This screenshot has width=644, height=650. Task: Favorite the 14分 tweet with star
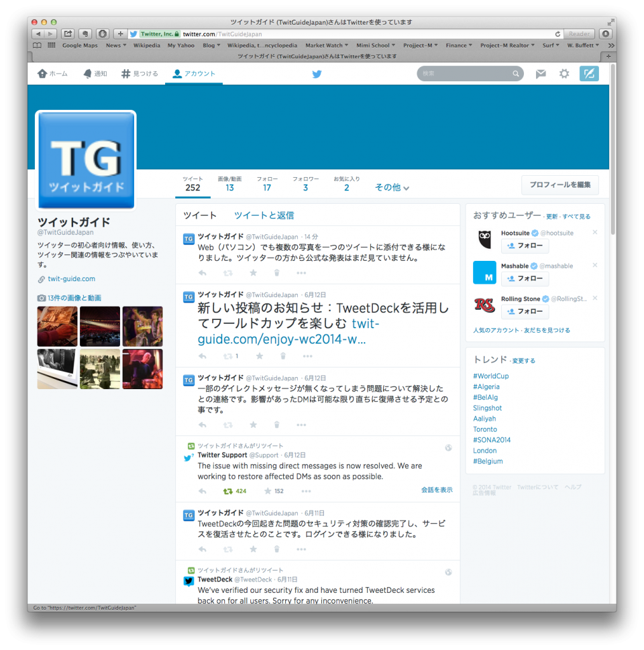(x=253, y=273)
